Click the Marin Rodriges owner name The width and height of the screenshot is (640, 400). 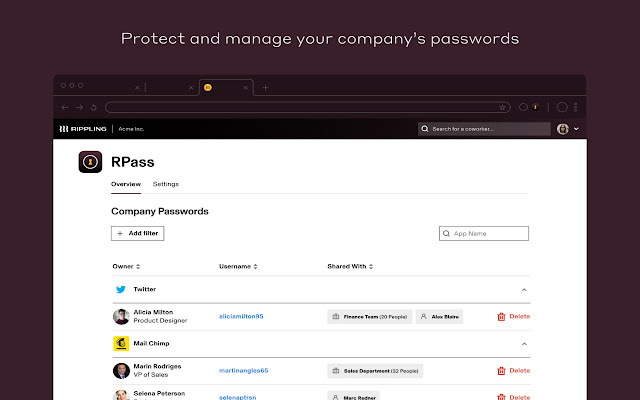pyautogui.click(x=157, y=367)
